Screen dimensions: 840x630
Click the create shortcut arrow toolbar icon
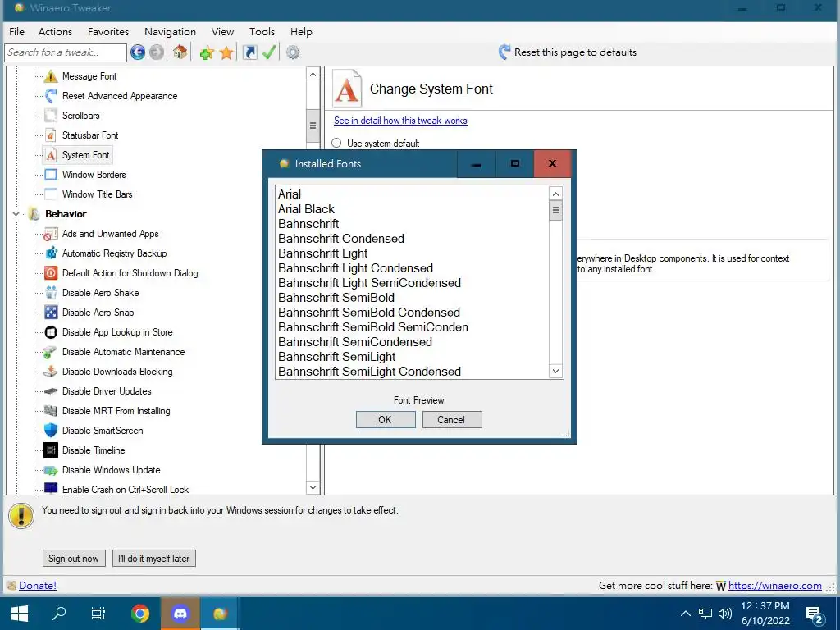249,52
